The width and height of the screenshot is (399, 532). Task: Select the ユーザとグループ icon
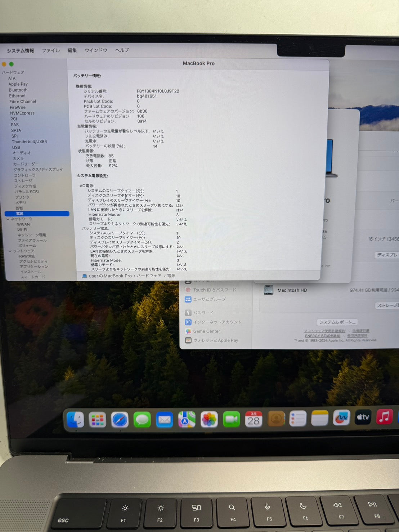pos(188,299)
